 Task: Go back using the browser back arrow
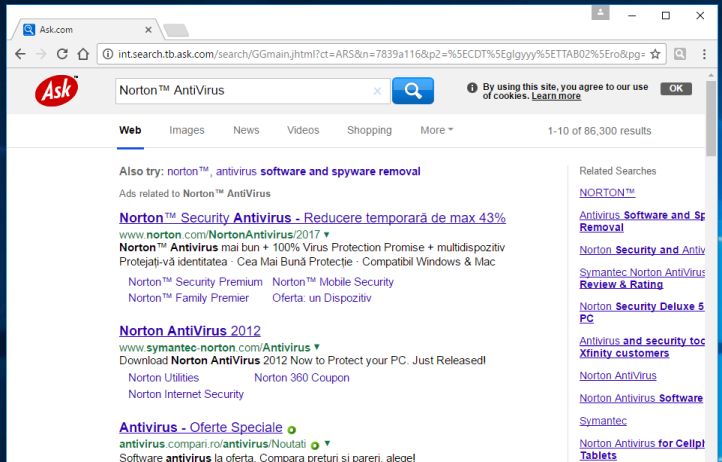[20, 54]
